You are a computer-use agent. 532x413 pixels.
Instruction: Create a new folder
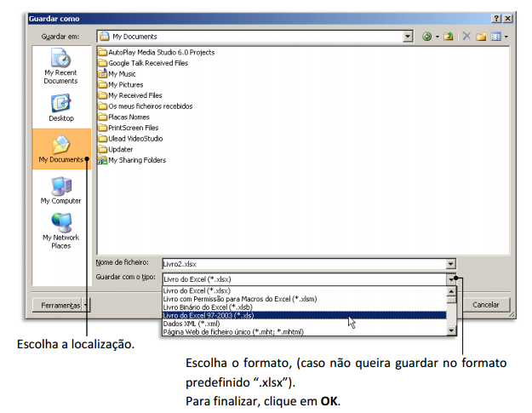click(x=481, y=37)
